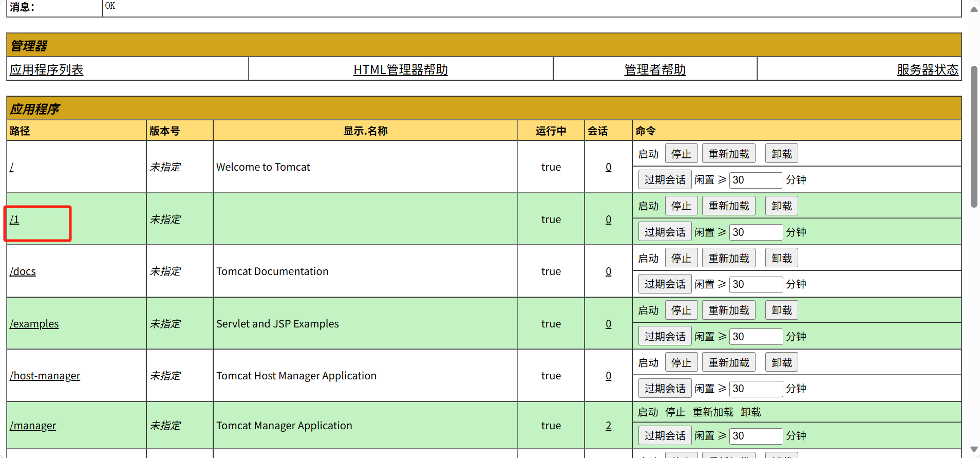Open session count 0 for Tomcat Documentation
The width and height of the screenshot is (980, 458).
pyautogui.click(x=608, y=271)
